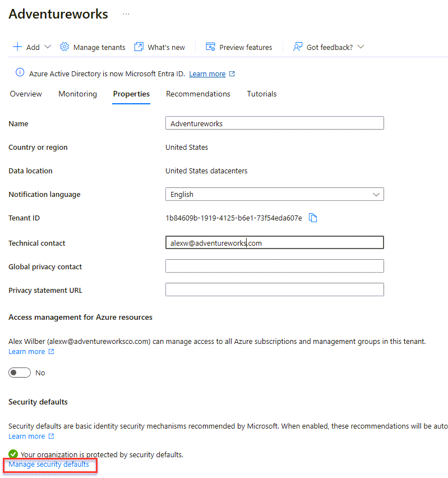Select the Properties tab
This screenshot has height=478, width=448.
click(x=131, y=94)
